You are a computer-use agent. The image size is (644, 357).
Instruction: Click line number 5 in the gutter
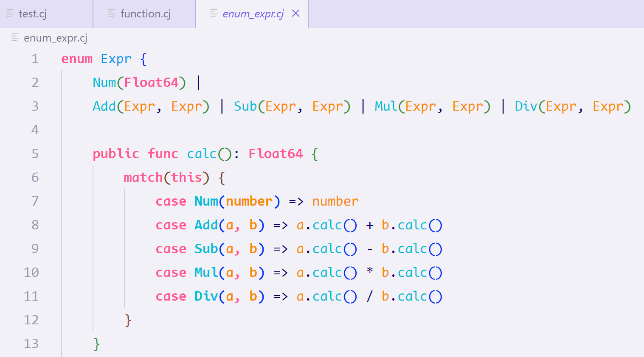coord(35,153)
